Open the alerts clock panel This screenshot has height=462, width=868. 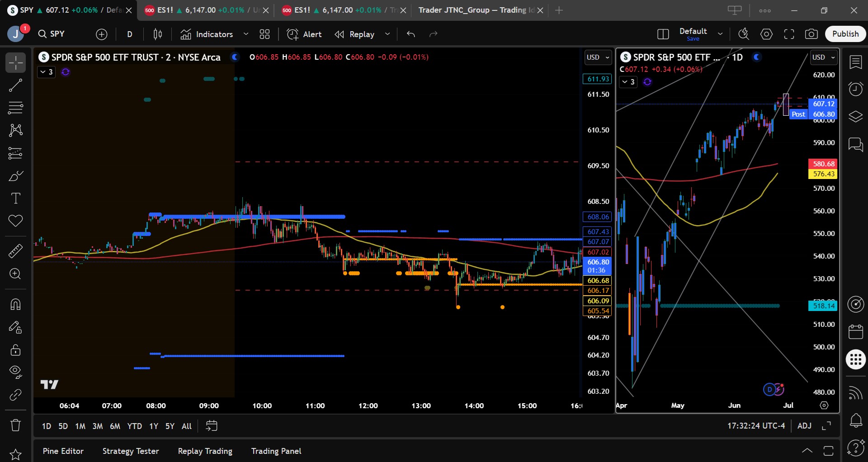(855, 89)
